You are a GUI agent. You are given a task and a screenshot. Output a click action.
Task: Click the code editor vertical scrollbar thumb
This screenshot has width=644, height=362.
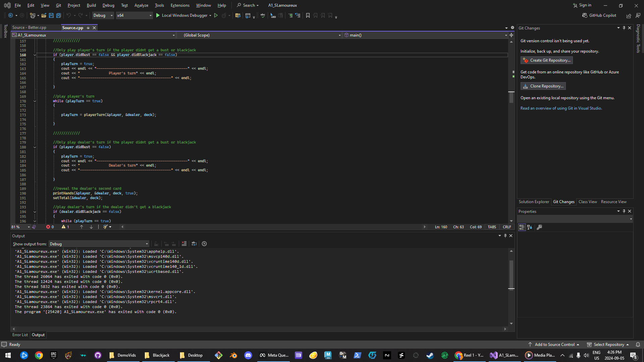point(511,97)
